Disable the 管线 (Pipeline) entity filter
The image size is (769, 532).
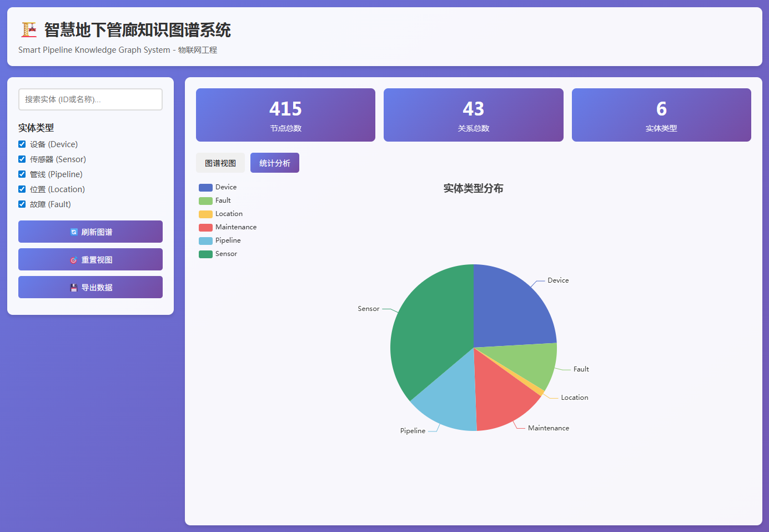click(22, 174)
